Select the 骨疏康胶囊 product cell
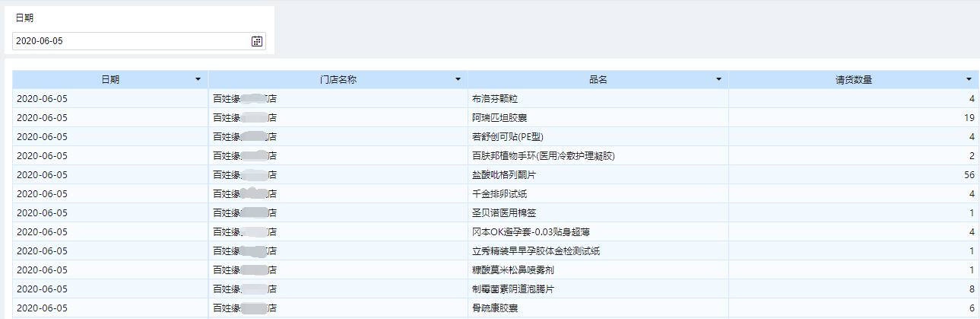Screen dimensions: 980x319 tap(598, 308)
